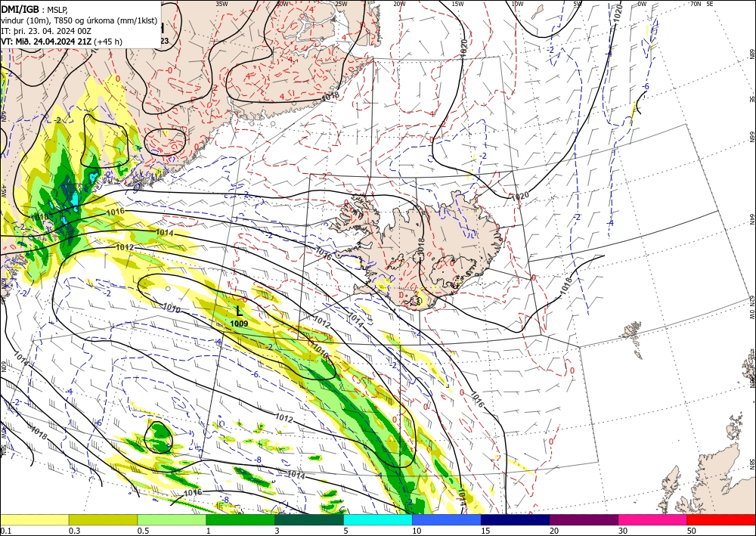This screenshot has width=756, height=536.
Task: Click the "15W" longitude label at top
Action: [x=457, y=3]
